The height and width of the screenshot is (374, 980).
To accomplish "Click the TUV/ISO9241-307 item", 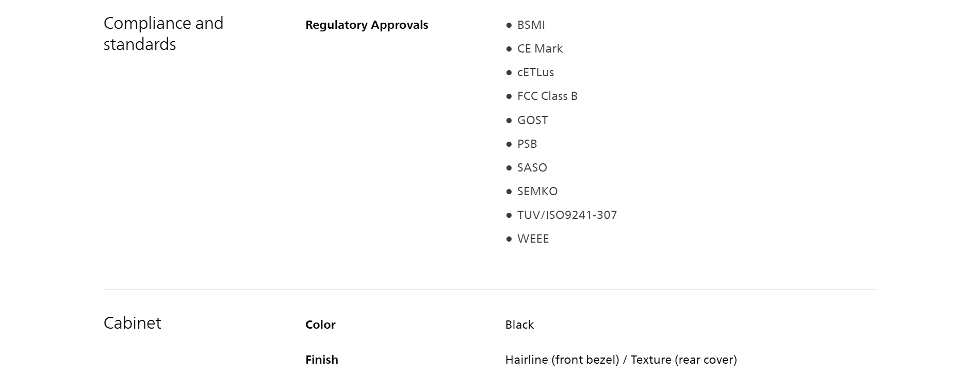I will pos(567,215).
